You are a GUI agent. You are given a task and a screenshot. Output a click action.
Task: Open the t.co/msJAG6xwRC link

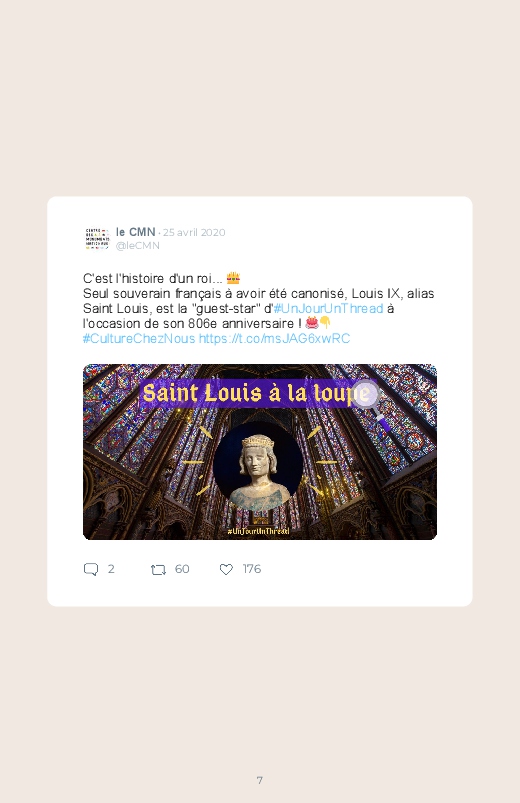pos(275,339)
